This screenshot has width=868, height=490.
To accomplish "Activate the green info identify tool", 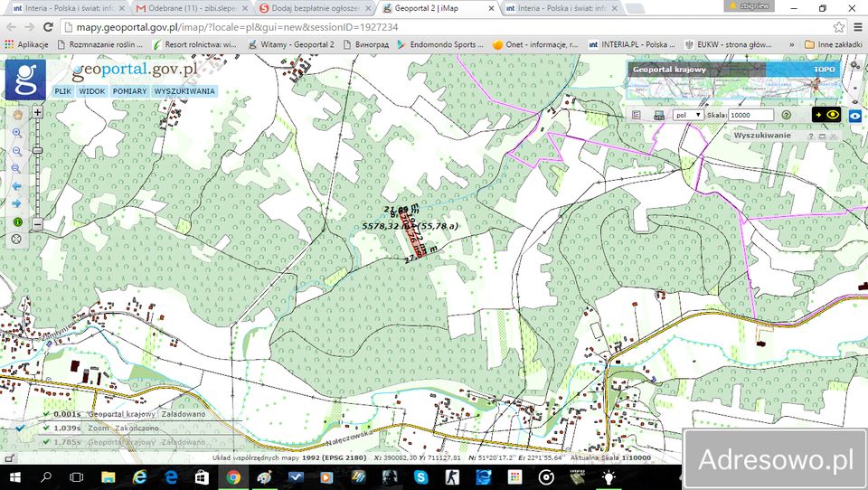I will 16,221.
